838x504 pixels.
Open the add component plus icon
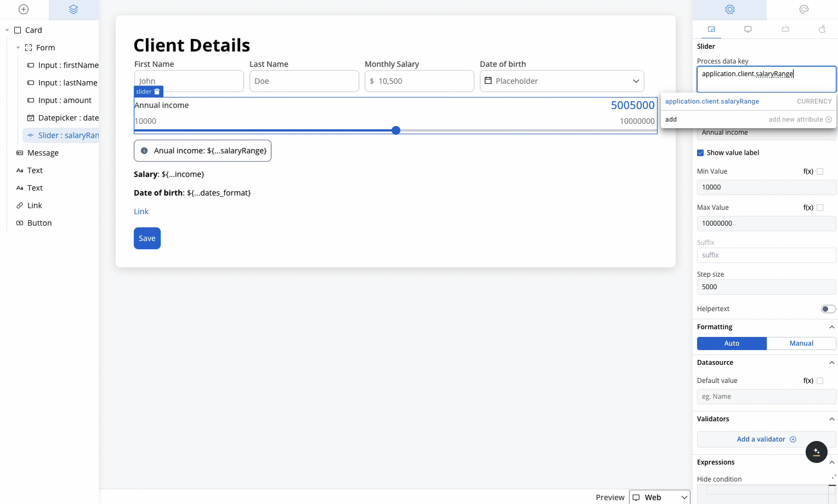tap(24, 9)
